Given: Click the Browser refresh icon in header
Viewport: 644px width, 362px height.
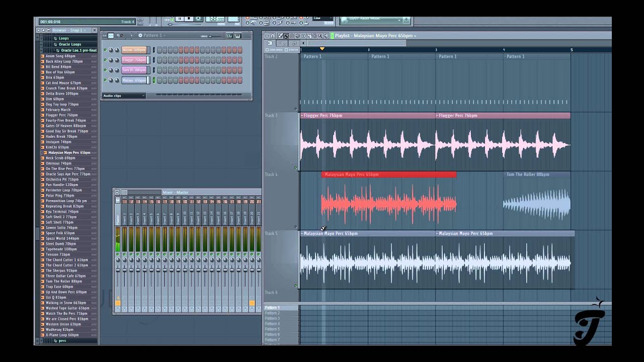Looking at the screenshot, I should coord(48,30).
